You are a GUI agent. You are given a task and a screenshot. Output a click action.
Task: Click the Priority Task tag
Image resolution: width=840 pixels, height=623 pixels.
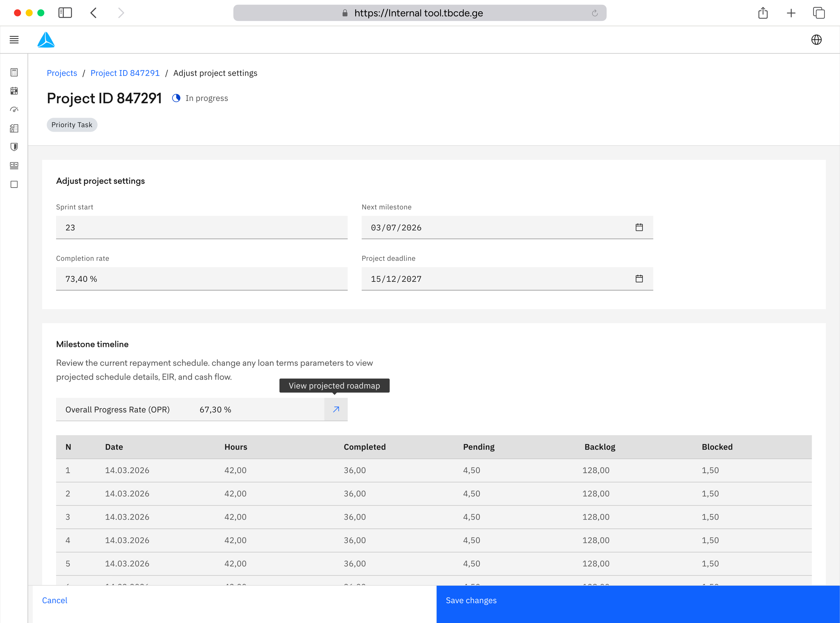point(72,125)
